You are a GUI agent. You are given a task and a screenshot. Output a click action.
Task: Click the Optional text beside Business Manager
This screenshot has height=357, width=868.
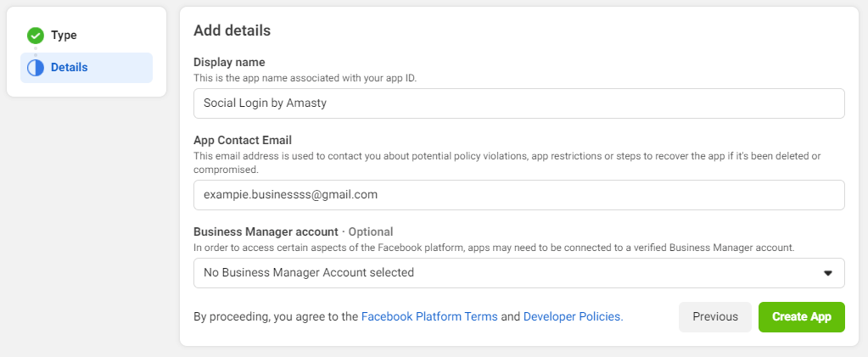coord(370,231)
